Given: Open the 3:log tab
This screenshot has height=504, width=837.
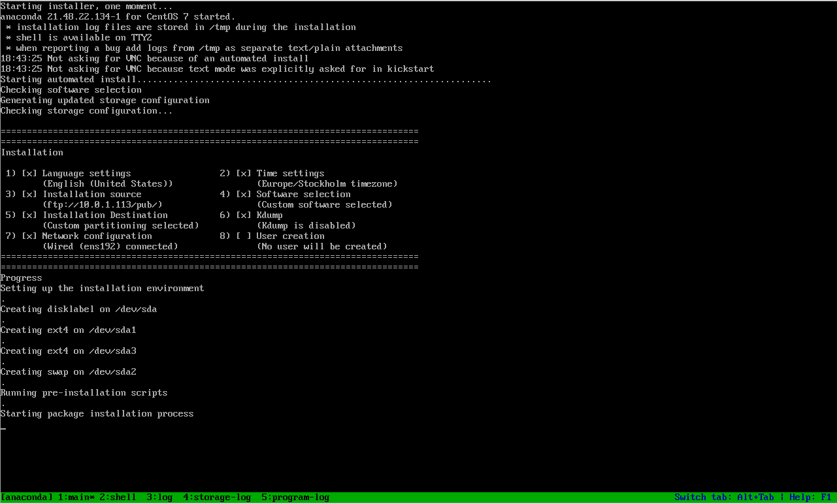Looking at the screenshot, I should (159, 497).
